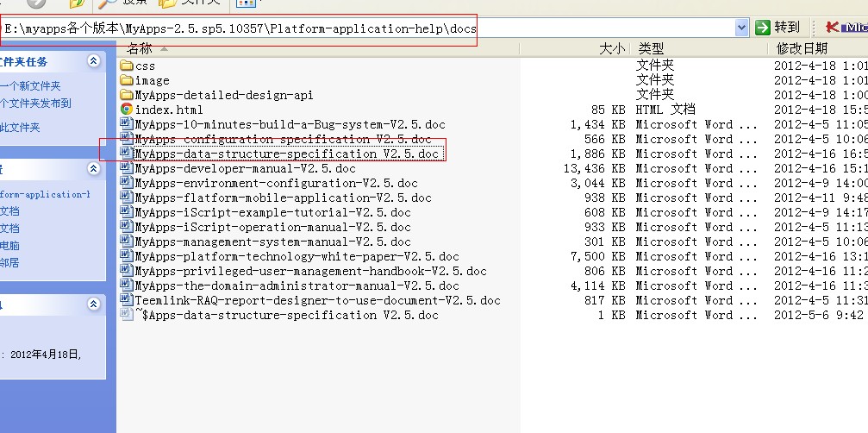This screenshot has height=433, width=868.
Task: Click the 文件夹 toolbar button at top
Action: [190, 3]
